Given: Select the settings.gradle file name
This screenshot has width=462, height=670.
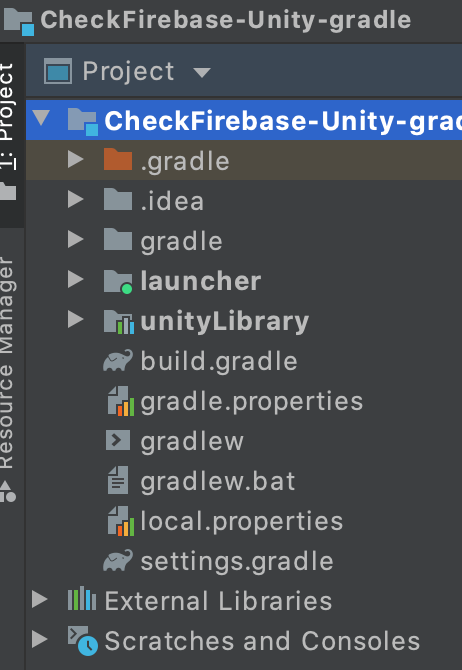Looking at the screenshot, I should 237,562.
